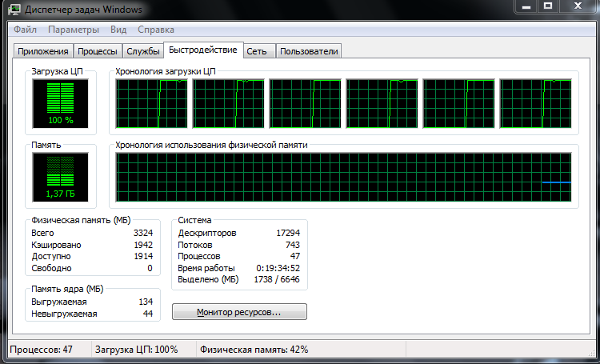This screenshot has width=600, height=364.
Task: Click the memory 1,37 ГБ gauge
Action: (x=61, y=178)
